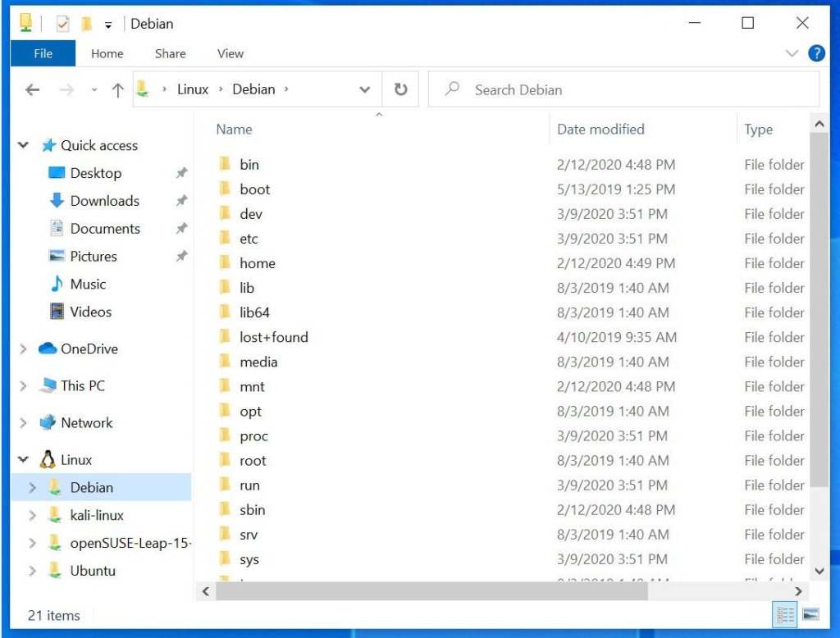
Task: Refresh the Debian folder listing
Action: (400, 89)
